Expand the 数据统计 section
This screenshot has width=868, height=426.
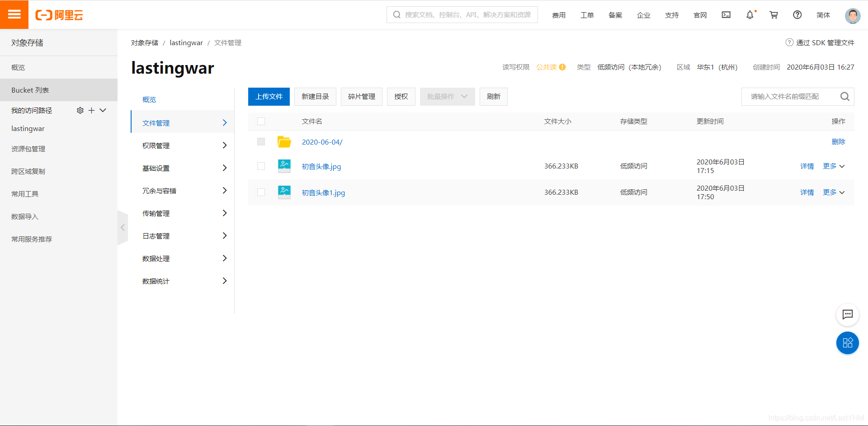pos(183,281)
